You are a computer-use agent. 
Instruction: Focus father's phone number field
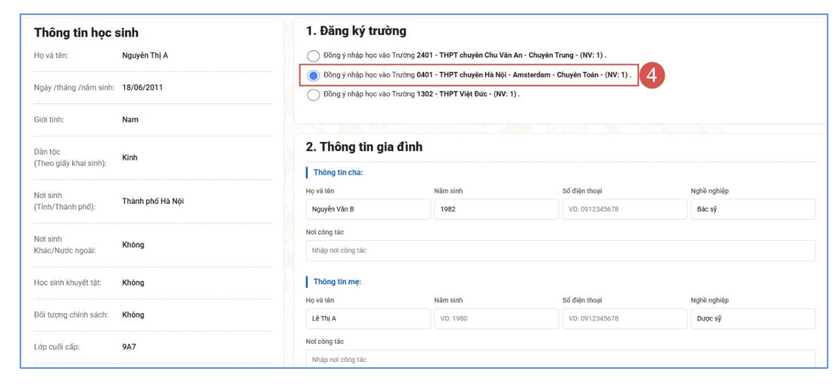click(625, 209)
